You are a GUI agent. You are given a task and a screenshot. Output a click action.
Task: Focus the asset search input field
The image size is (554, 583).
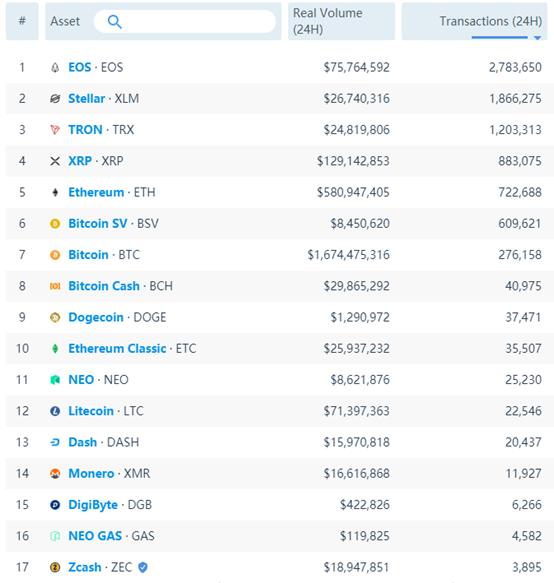(185, 22)
